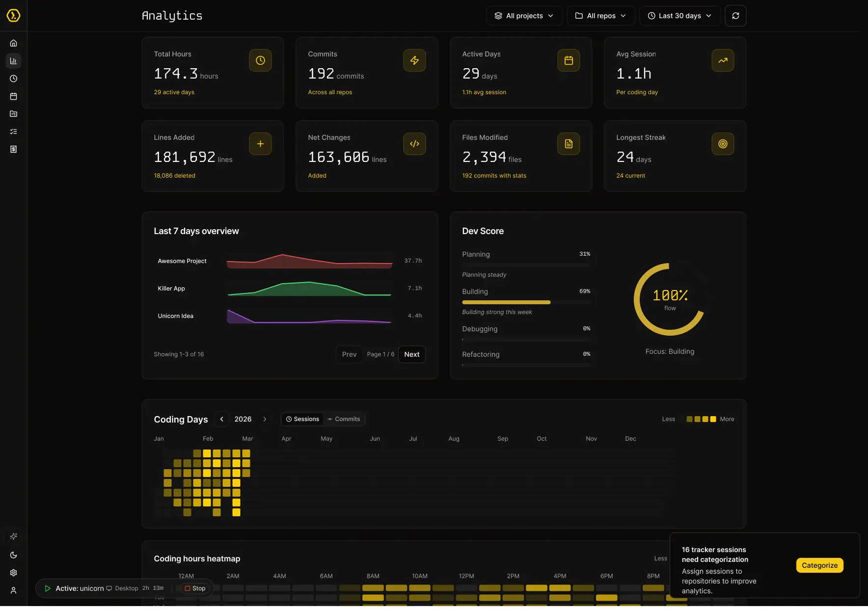This screenshot has height=609, width=868.
Task: Go to next page of the overview list
Action: pyautogui.click(x=411, y=354)
